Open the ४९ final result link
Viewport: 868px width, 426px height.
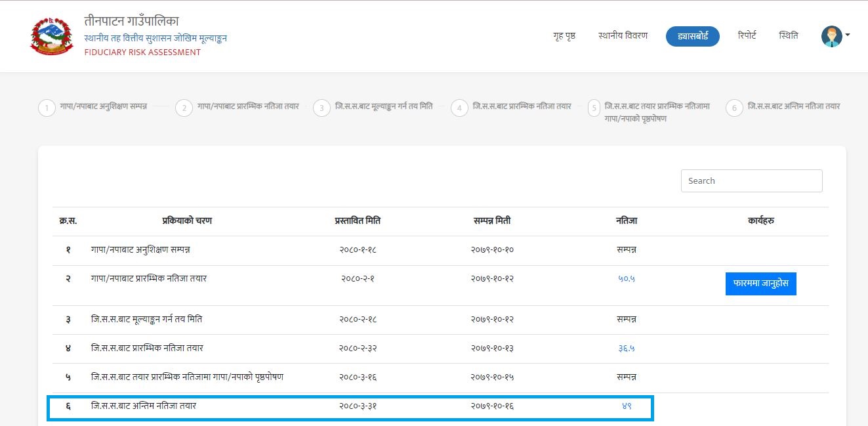coord(627,406)
